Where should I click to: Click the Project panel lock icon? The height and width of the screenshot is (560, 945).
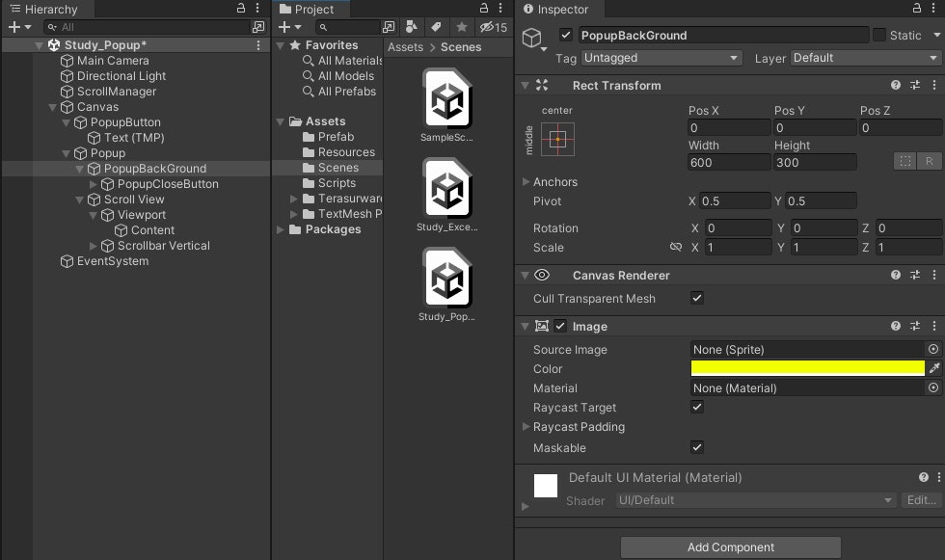[483, 9]
